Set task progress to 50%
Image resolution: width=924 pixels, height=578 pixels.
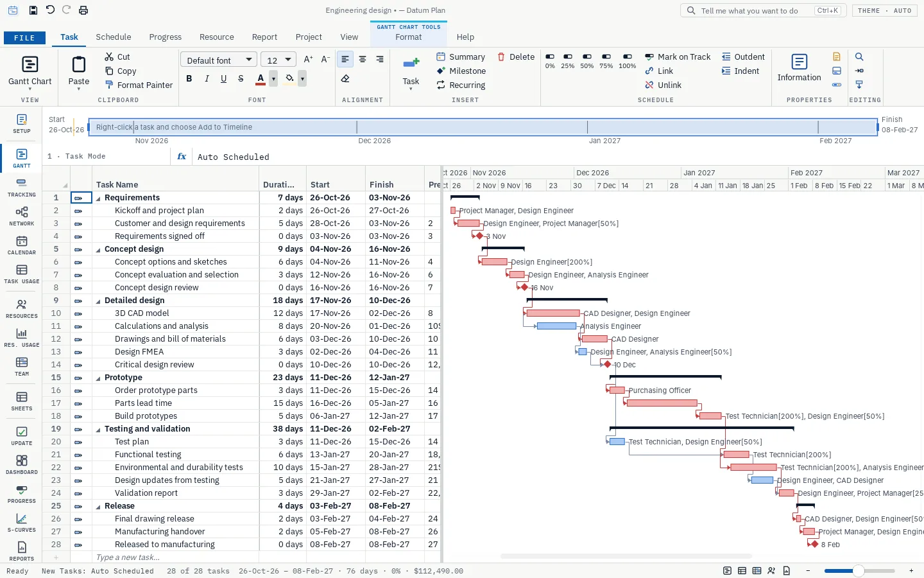coord(587,61)
